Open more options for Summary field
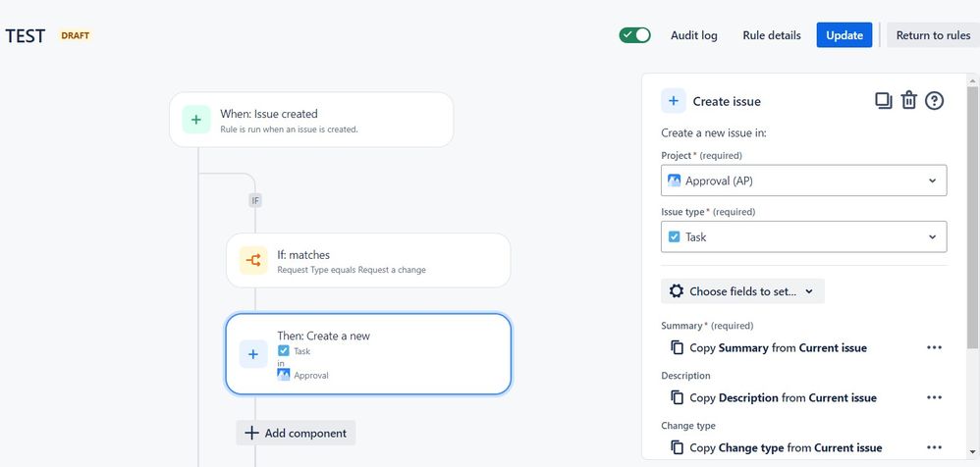The width and height of the screenshot is (980, 467). [x=934, y=347]
